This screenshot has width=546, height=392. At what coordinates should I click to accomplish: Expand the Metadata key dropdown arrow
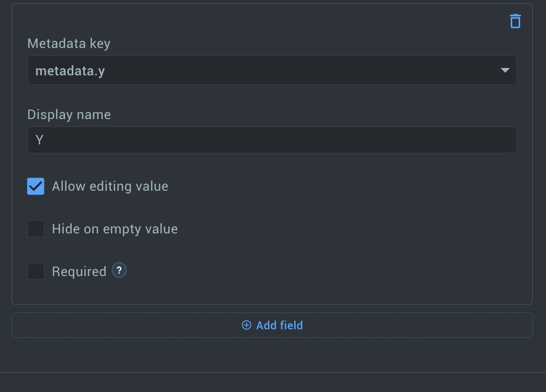pos(505,70)
